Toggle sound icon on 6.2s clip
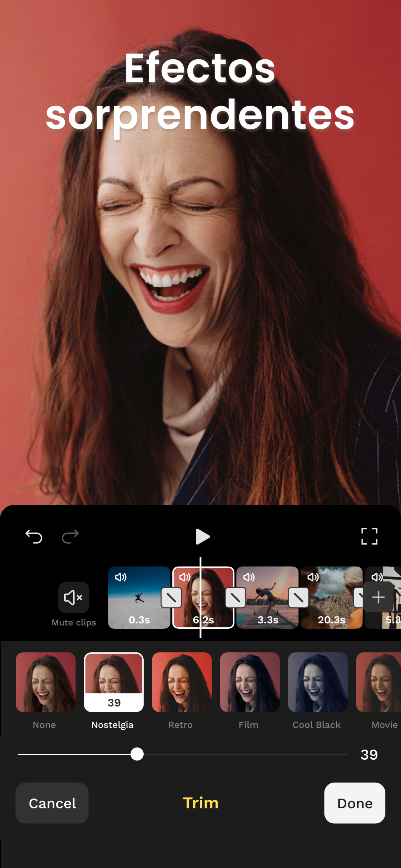This screenshot has height=868, width=401. 185,577
